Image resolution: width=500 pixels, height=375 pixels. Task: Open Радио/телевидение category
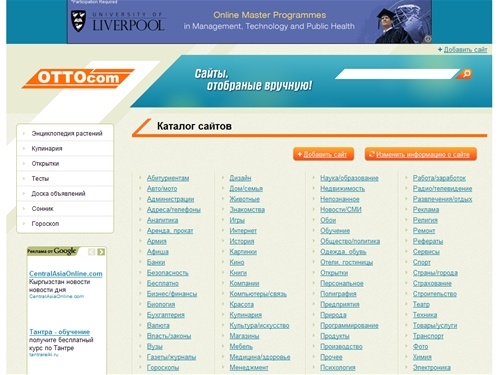point(442,189)
